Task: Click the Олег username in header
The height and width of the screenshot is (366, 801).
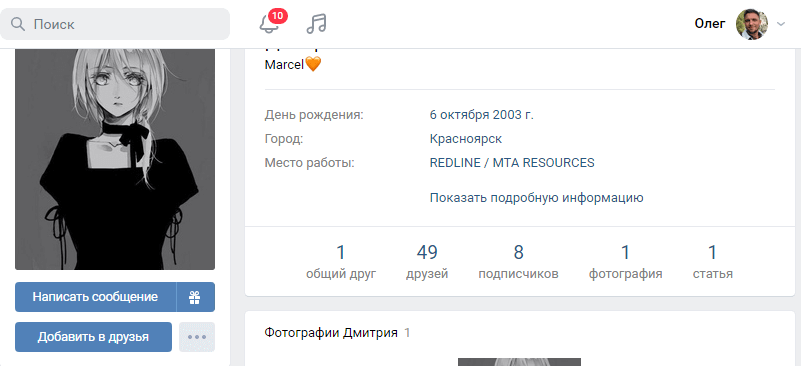Action: (x=710, y=24)
